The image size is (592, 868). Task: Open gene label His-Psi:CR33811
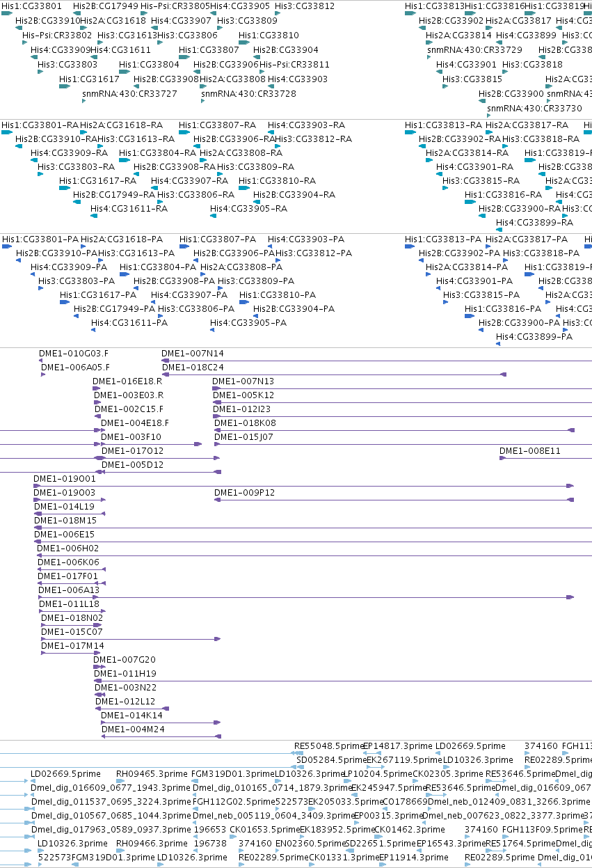[294, 64]
